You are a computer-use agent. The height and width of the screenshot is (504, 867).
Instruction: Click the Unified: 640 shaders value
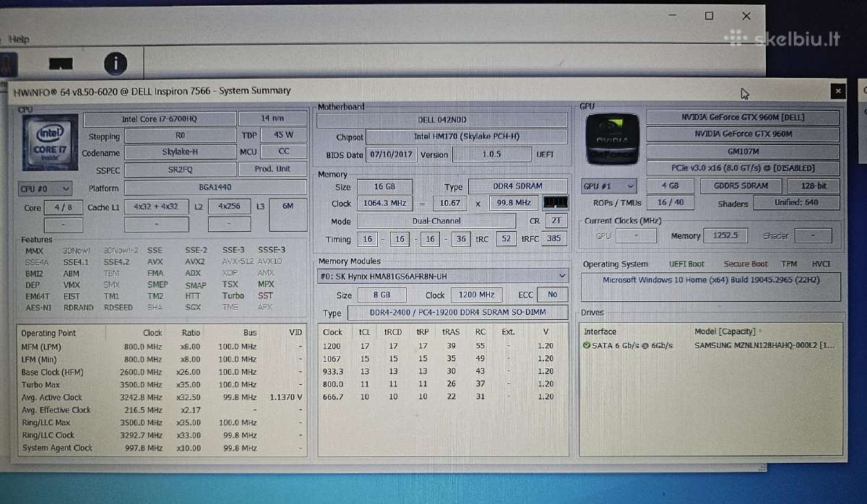pyautogui.click(x=796, y=203)
